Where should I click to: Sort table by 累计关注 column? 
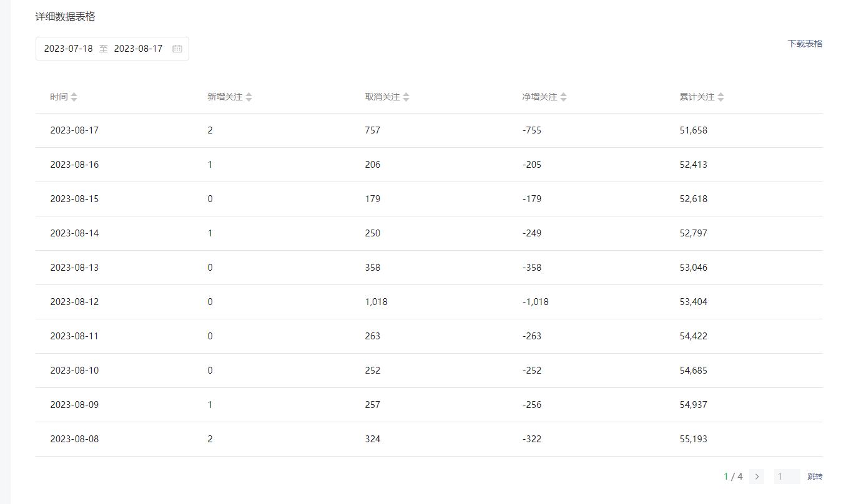721,97
